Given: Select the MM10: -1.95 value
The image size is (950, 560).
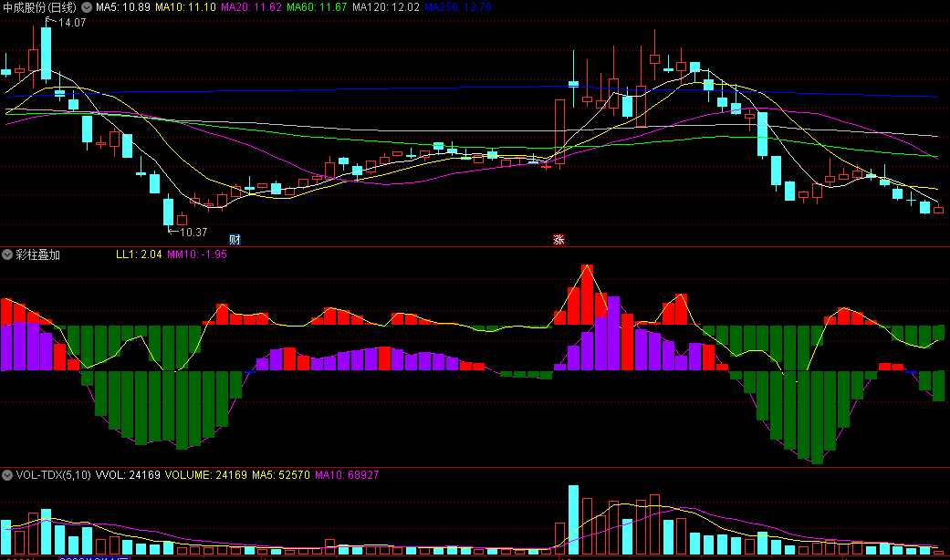Looking at the screenshot, I should pyautogui.click(x=197, y=254).
